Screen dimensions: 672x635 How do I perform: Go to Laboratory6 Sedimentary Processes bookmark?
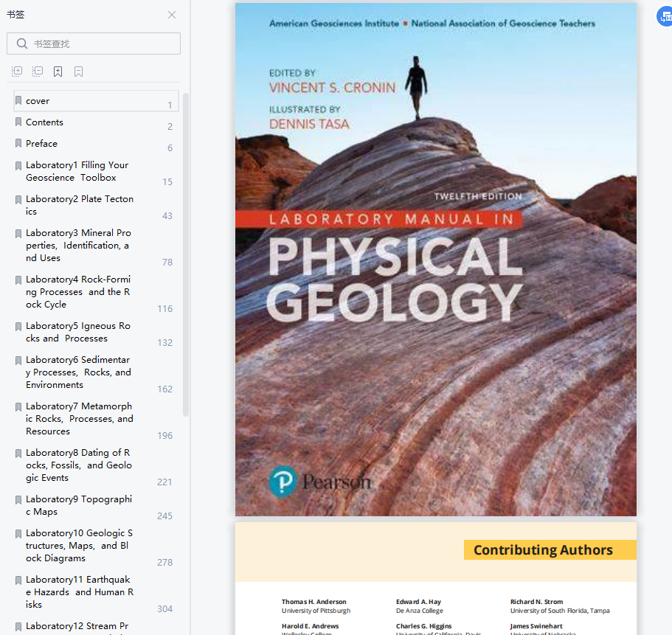pyautogui.click(x=78, y=372)
